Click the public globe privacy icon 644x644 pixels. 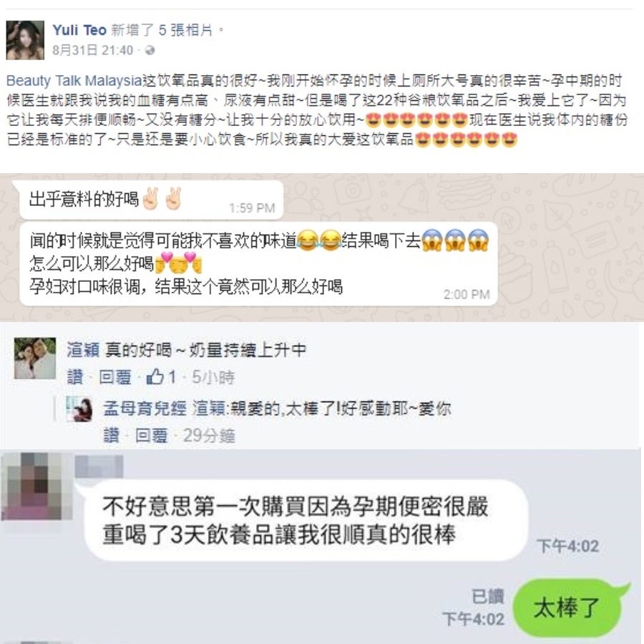150,50
